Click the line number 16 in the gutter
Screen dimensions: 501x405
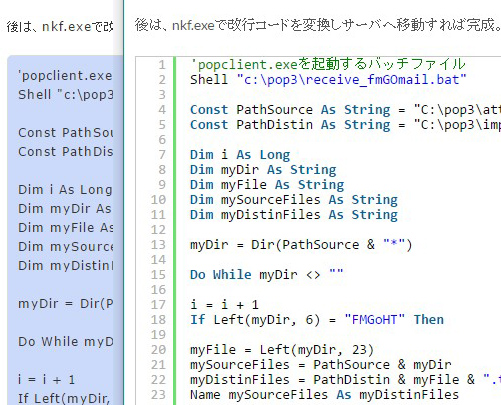tap(158, 290)
